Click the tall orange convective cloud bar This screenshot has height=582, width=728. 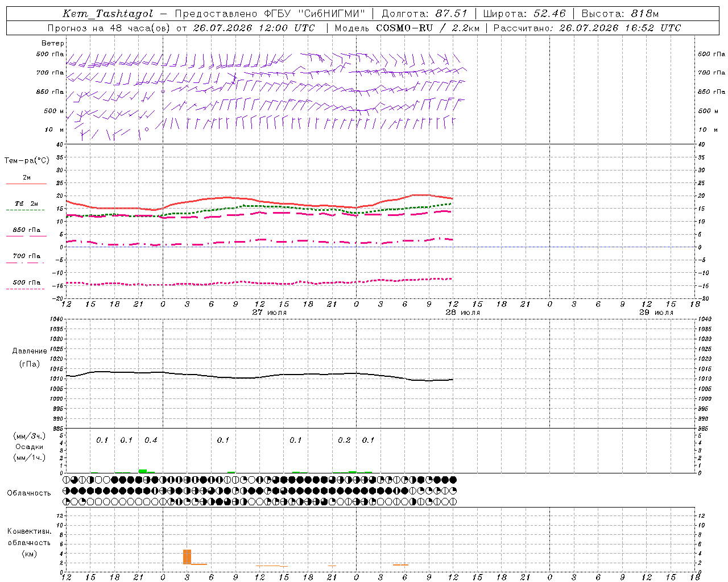(187, 556)
